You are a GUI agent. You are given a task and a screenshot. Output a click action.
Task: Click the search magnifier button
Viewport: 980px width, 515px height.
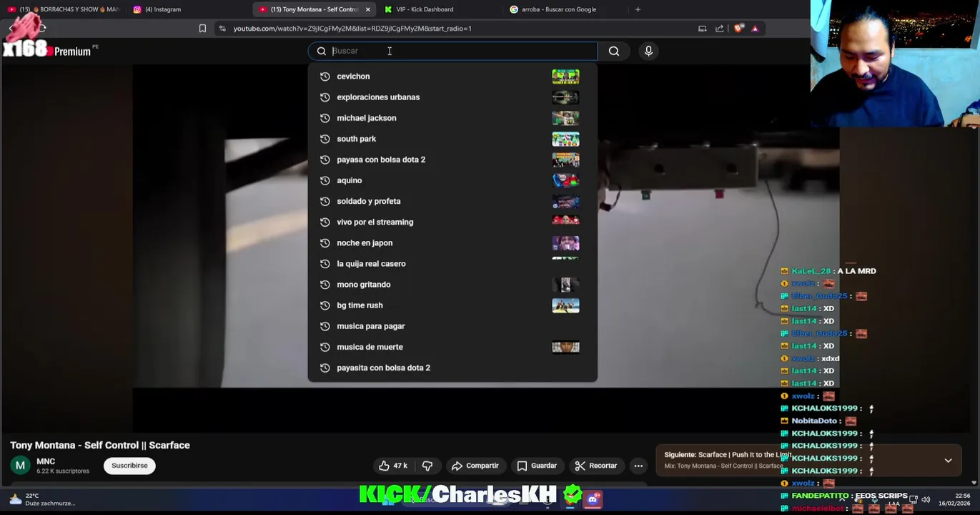(614, 51)
